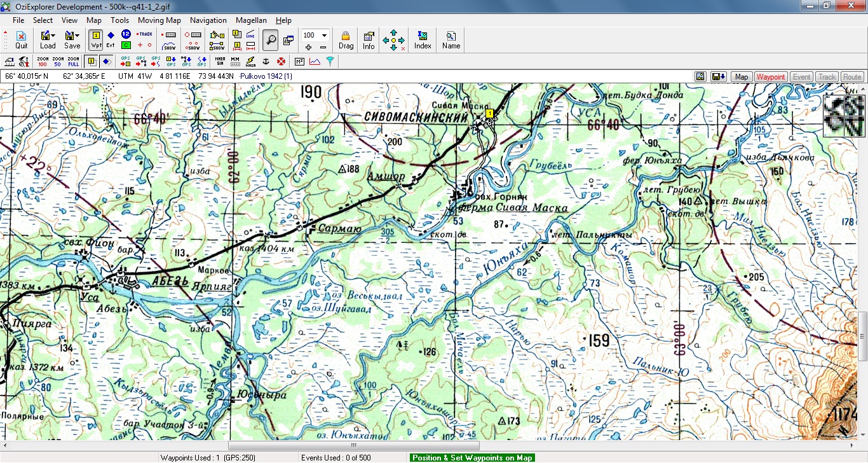Open the Name search icon
The width and height of the screenshot is (868, 463).
[x=451, y=40]
